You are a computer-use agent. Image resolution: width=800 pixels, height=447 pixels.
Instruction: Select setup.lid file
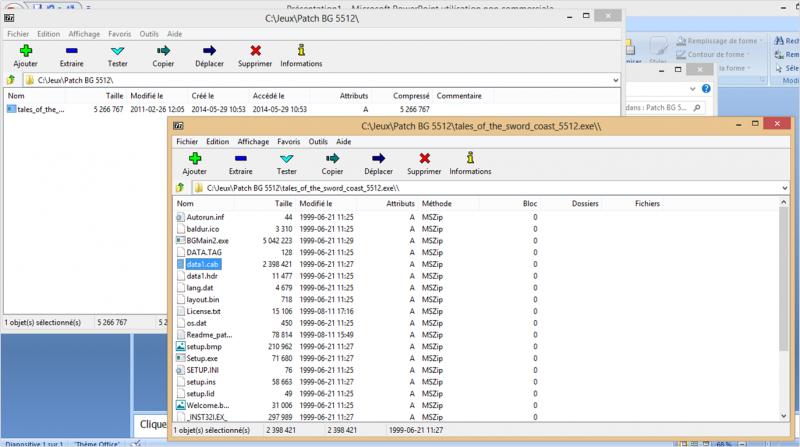point(200,393)
